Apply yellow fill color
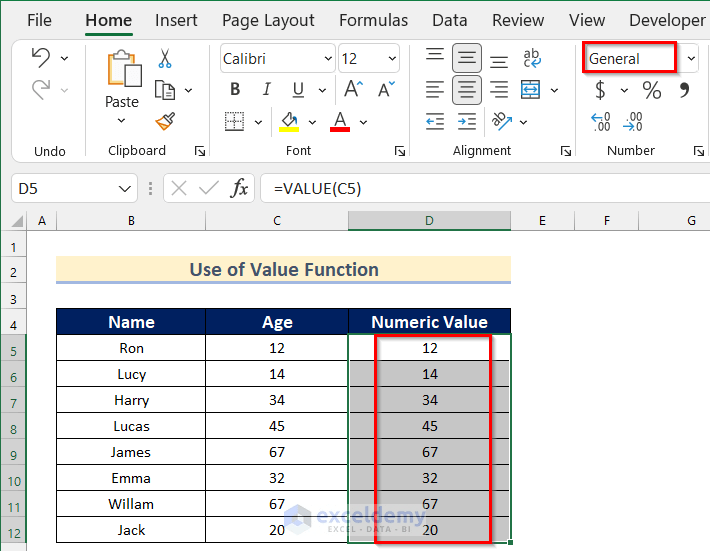The image size is (710, 551). click(289, 122)
